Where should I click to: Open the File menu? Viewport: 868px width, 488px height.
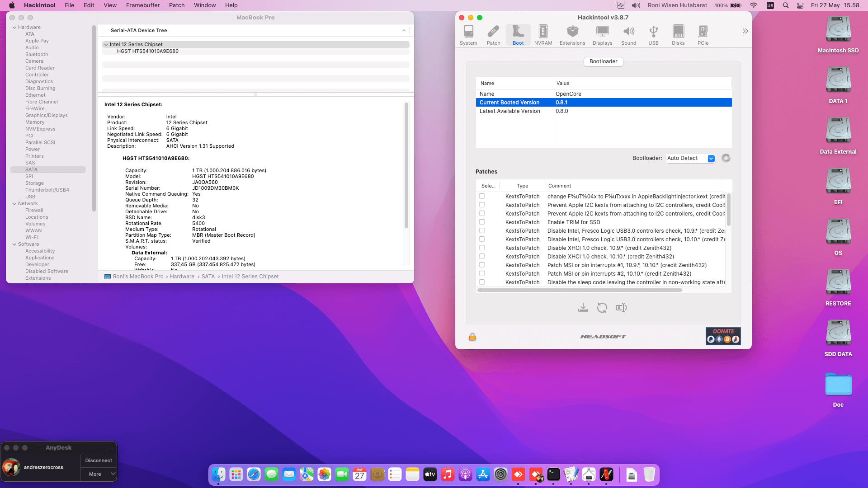(x=69, y=5)
